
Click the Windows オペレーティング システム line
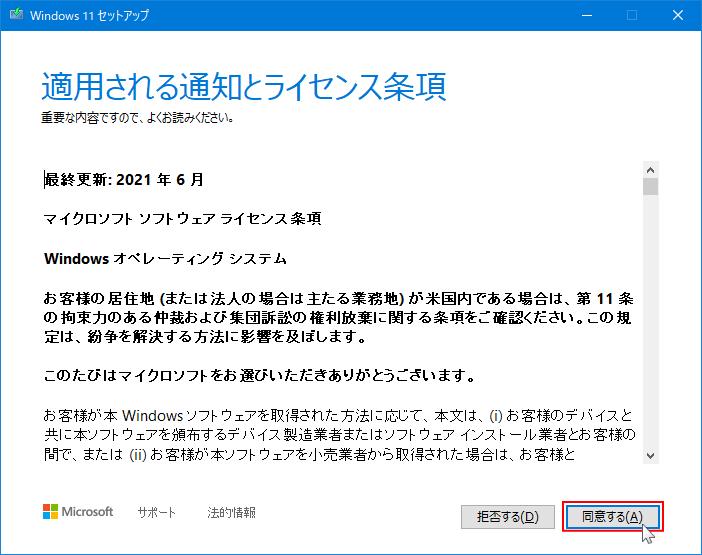point(165,259)
